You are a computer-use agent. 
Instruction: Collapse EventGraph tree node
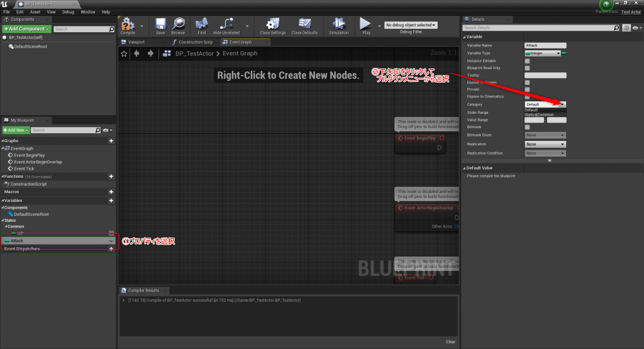click(3, 148)
